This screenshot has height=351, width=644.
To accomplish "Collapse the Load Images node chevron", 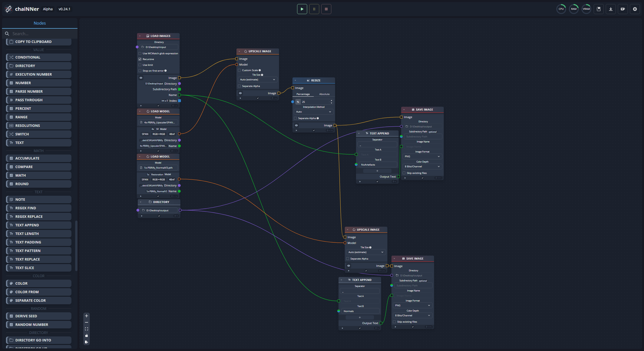I will (x=140, y=36).
